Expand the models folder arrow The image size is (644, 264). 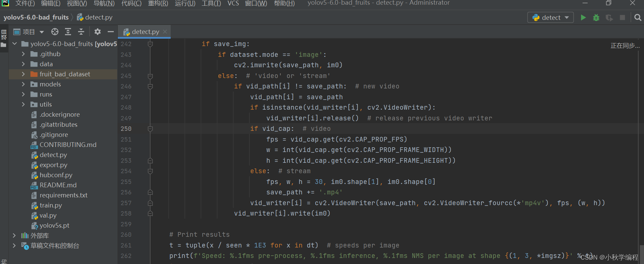pyautogui.click(x=23, y=84)
